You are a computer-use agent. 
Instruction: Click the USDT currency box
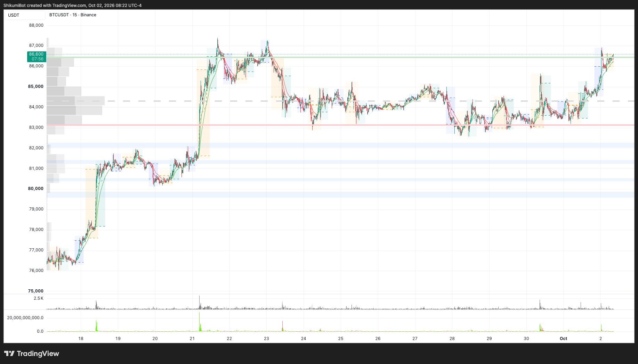click(25, 15)
